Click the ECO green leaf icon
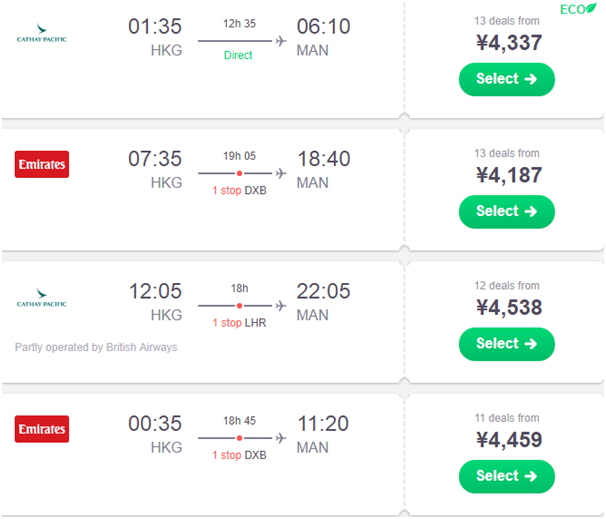This screenshot has height=519, width=606. 591,9
